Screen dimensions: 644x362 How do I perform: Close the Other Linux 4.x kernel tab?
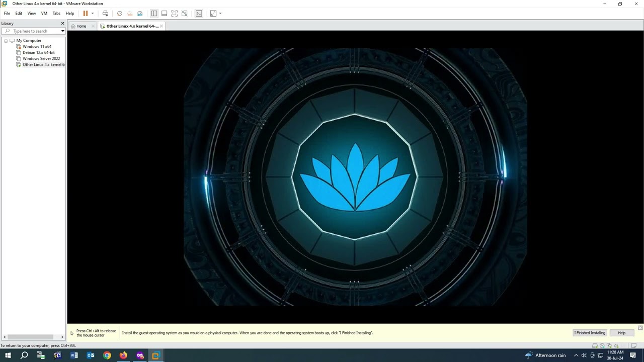(x=162, y=26)
